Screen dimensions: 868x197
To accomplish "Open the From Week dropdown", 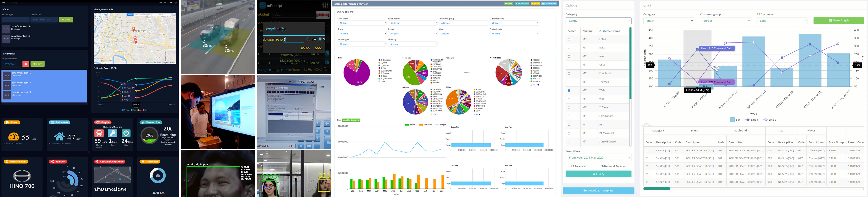I will [599, 158].
